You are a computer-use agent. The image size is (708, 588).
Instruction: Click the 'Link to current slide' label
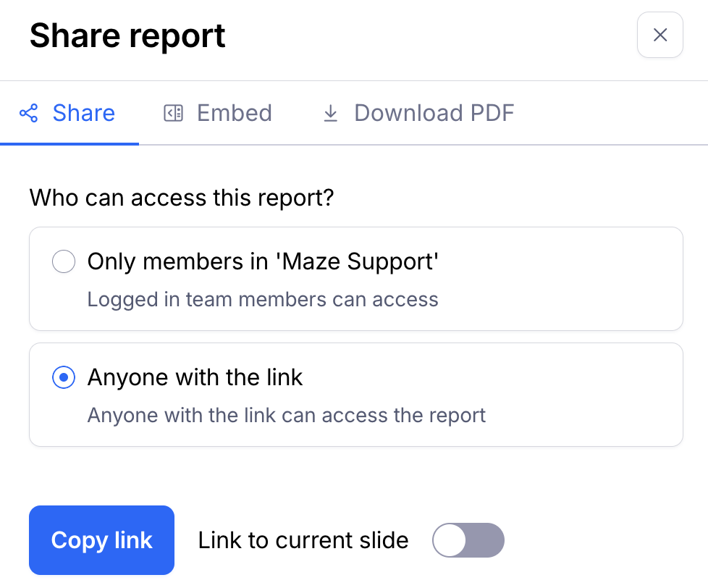pos(303,541)
